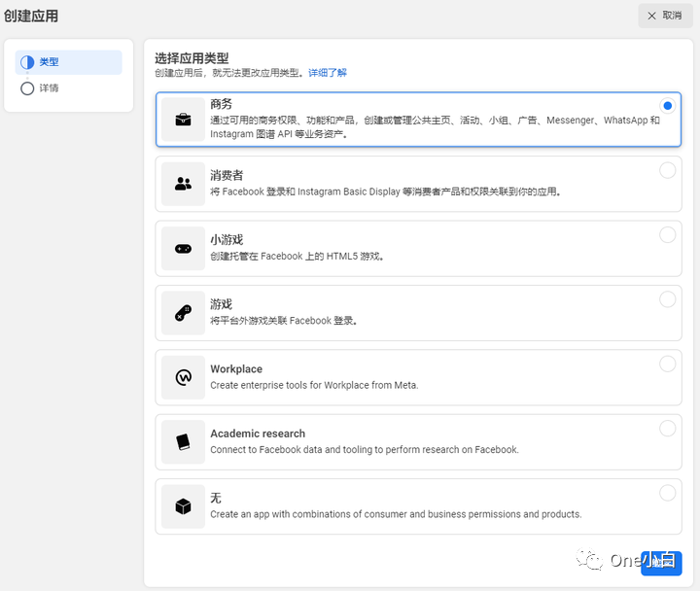Click the 商务 card title
This screenshot has width=700, height=591.
point(222,104)
